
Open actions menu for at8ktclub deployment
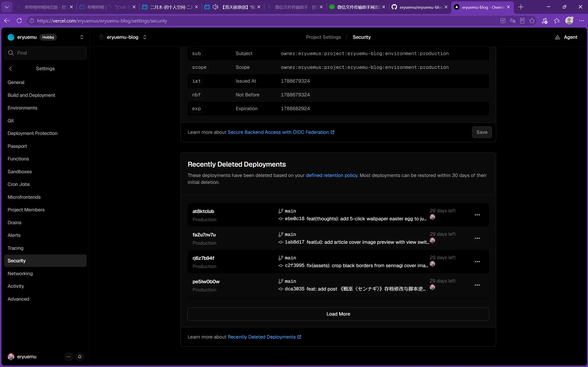pos(477,215)
